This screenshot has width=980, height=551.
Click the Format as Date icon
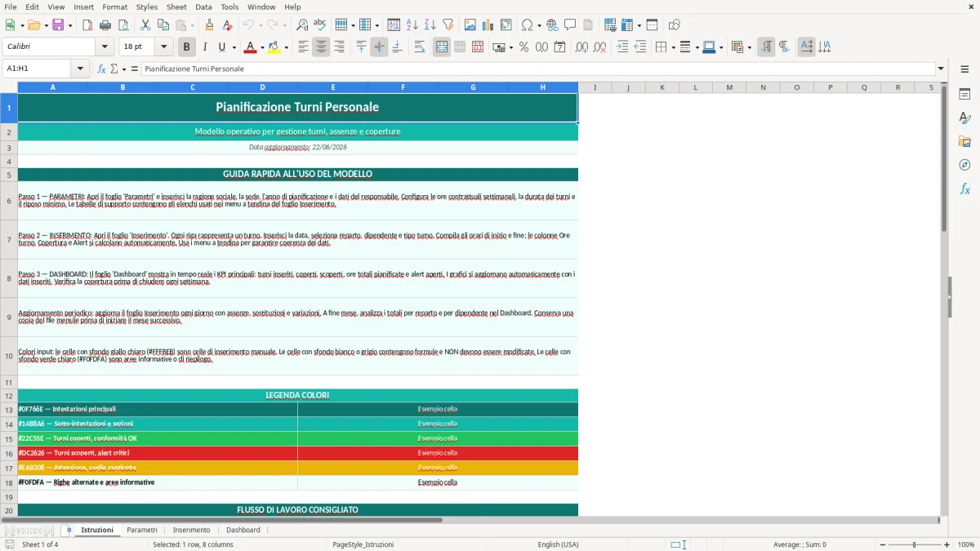559,47
